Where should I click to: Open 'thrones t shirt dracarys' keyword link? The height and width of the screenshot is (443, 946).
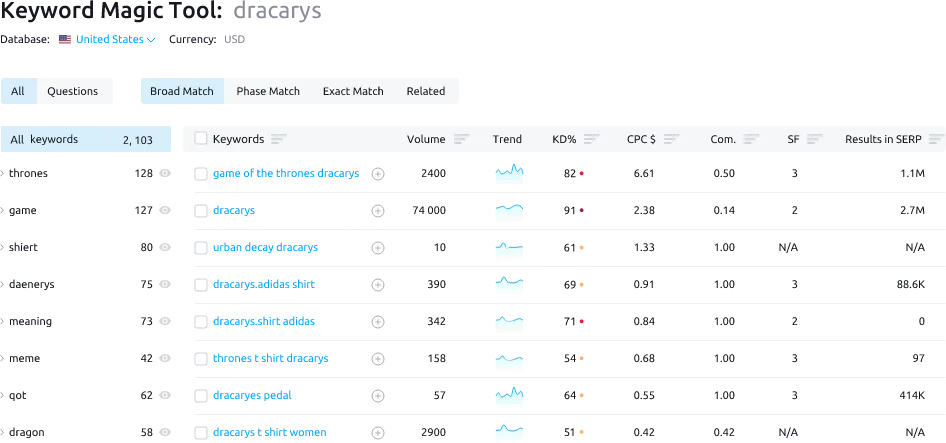(x=271, y=358)
